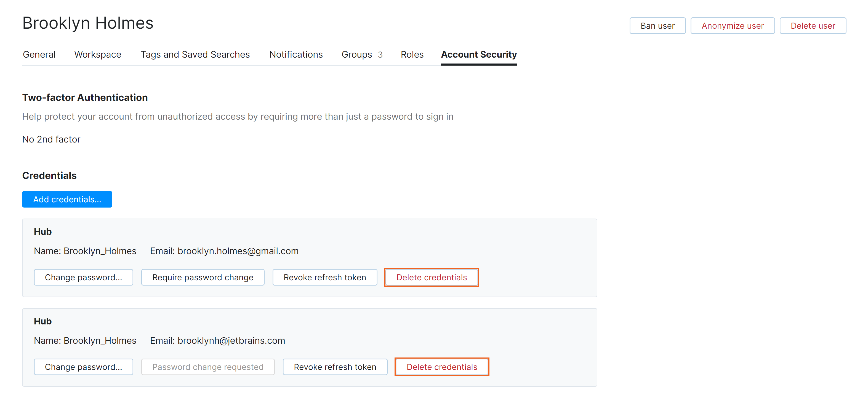
Task: Switch to the Workspace tab
Action: (x=98, y=55)
